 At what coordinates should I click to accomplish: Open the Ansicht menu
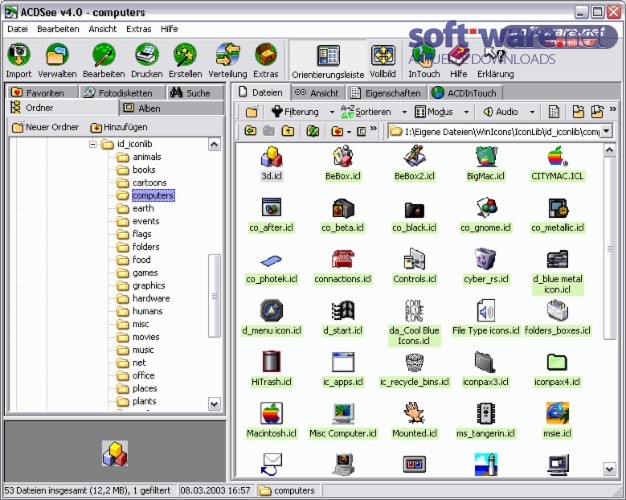pyautogui.click(x=103, y=29)
